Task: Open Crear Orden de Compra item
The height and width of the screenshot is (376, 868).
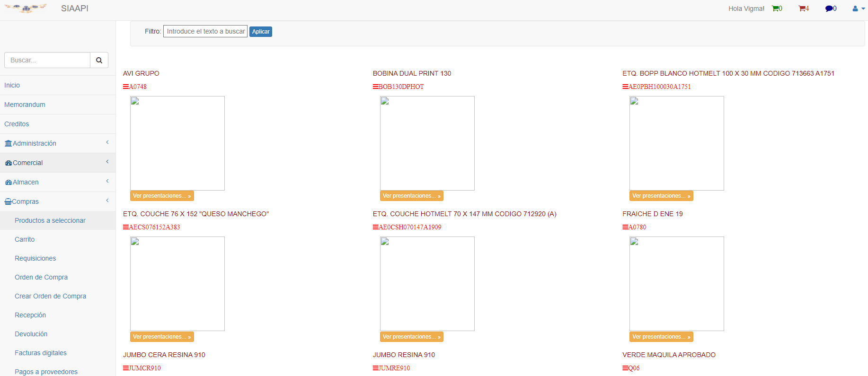Action: click(x=58, y=296)
